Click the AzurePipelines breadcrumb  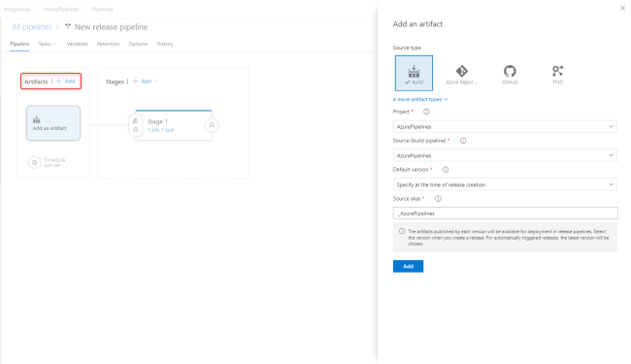[x=61, y=10]
